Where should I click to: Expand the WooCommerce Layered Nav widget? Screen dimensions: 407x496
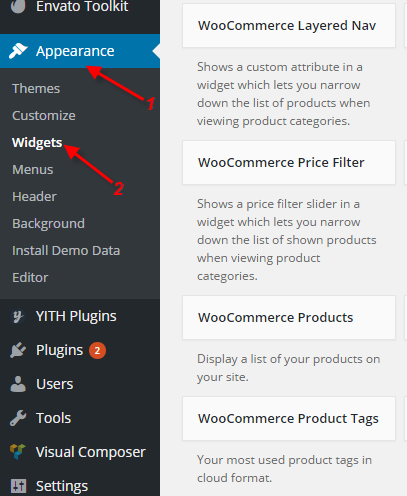[289, 26]
